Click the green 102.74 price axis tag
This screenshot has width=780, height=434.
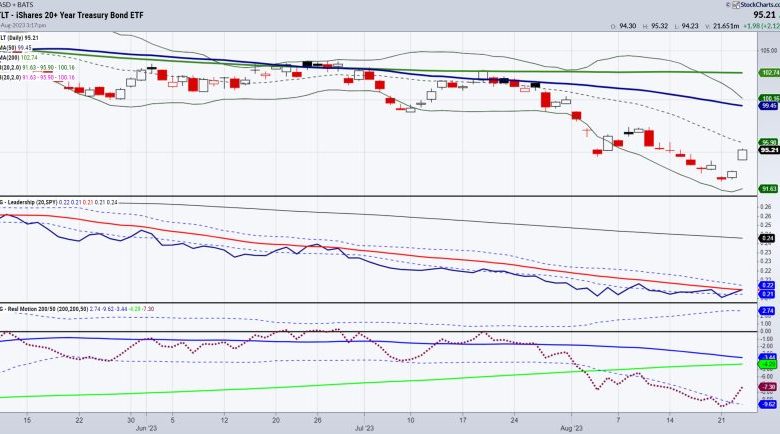[770, 73]
